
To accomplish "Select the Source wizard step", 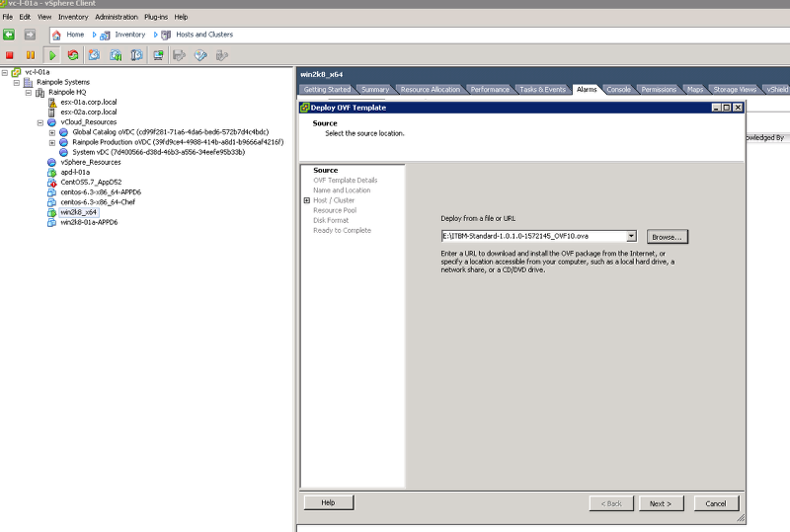I will 326,171.
